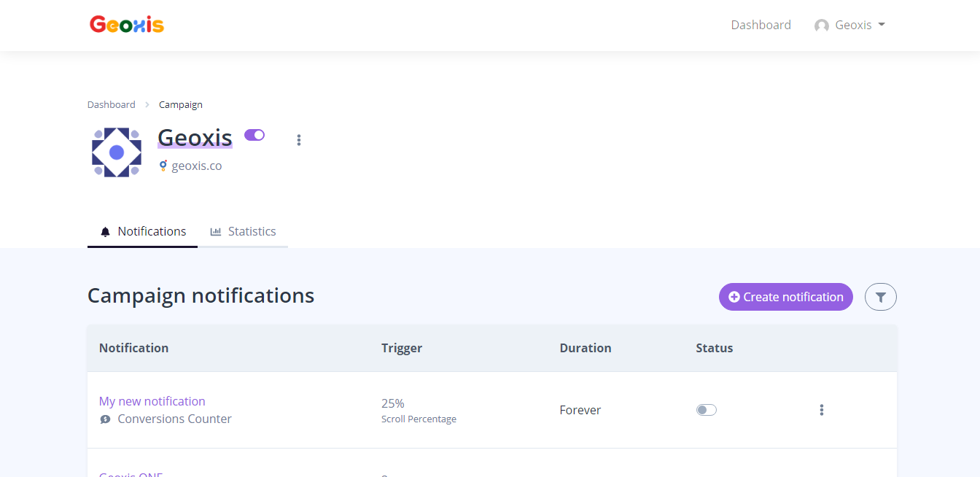The height and width of the screenshot is (477, 980).
Task: Click the Geoxis campaign logo image
Action: point(117,152)
